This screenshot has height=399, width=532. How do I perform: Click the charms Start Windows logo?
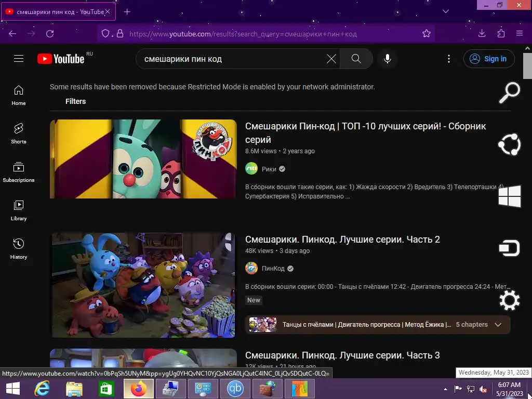pyautogui.click(x=509, y=196)
